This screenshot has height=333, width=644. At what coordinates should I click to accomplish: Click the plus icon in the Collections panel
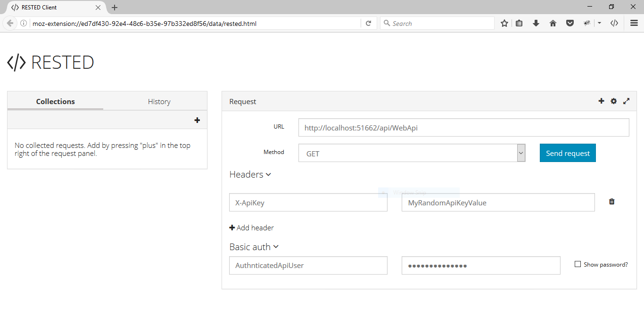197,120
